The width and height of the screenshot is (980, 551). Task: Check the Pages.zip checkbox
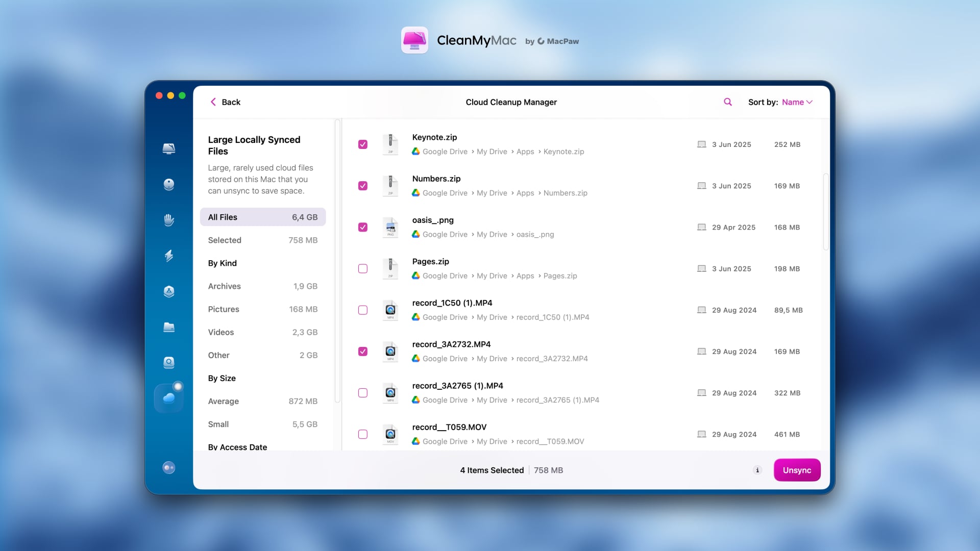(363, 268)
